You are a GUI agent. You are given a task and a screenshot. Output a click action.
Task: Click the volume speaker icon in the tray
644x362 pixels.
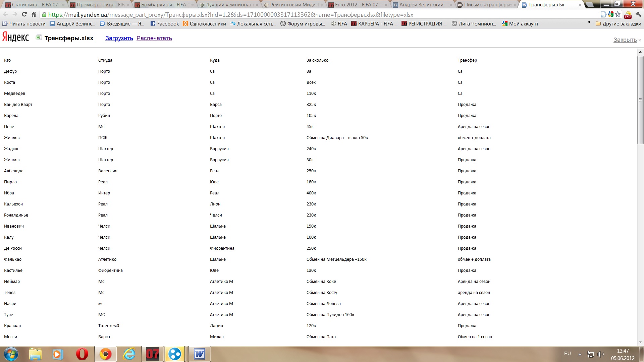pyautogui.click(x=601, y=354)
